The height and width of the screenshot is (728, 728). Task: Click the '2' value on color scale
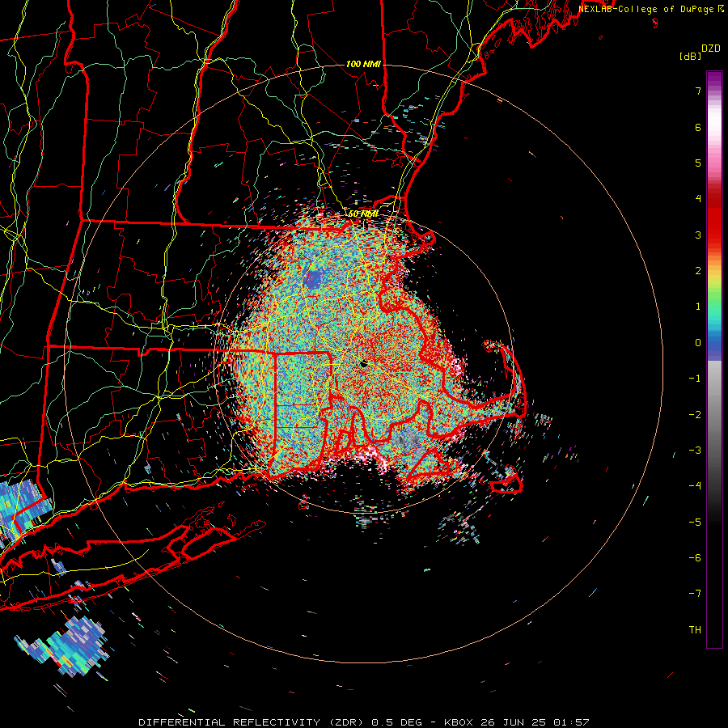click(x=698, y=271)
